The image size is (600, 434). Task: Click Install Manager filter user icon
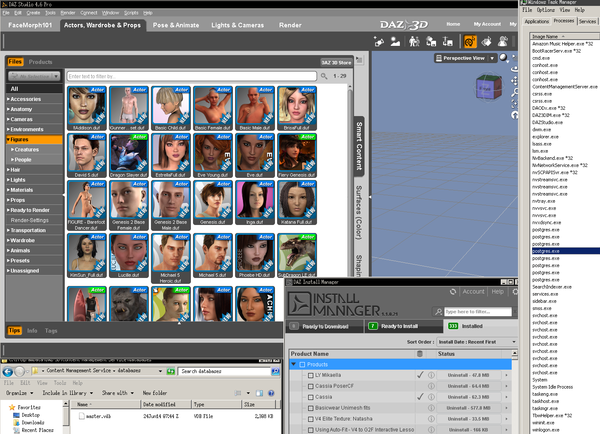point(439,312)
